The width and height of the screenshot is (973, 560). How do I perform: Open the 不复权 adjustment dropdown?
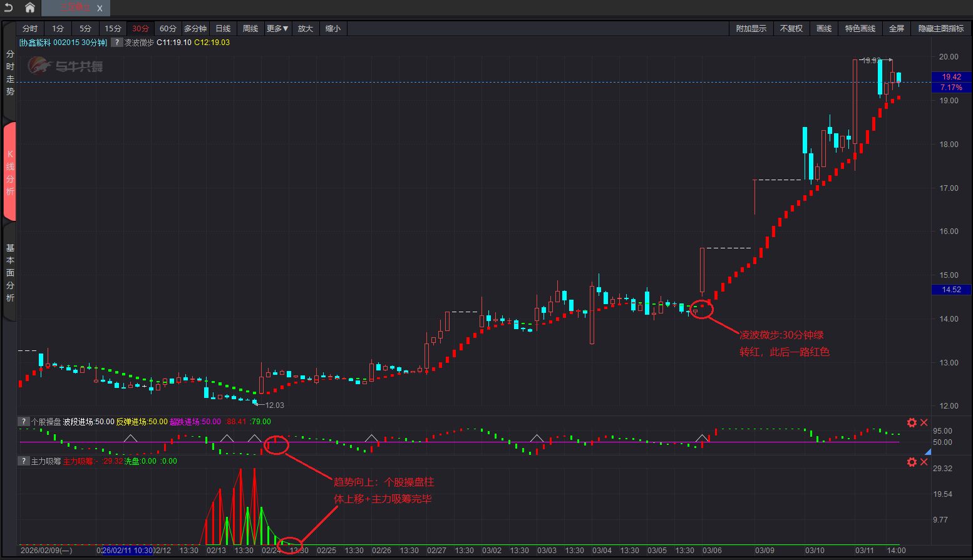pyautogui.click(x=791, y=29)
